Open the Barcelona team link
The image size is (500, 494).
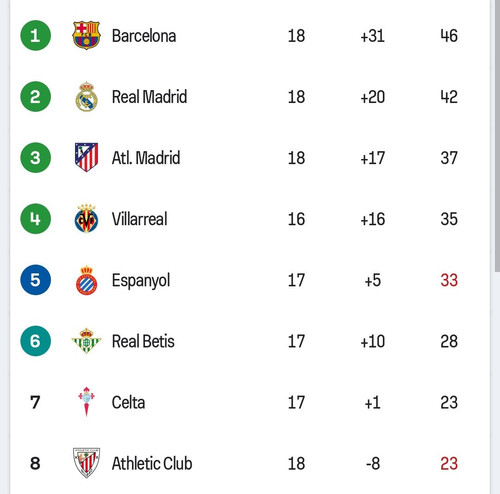point(144,36)
